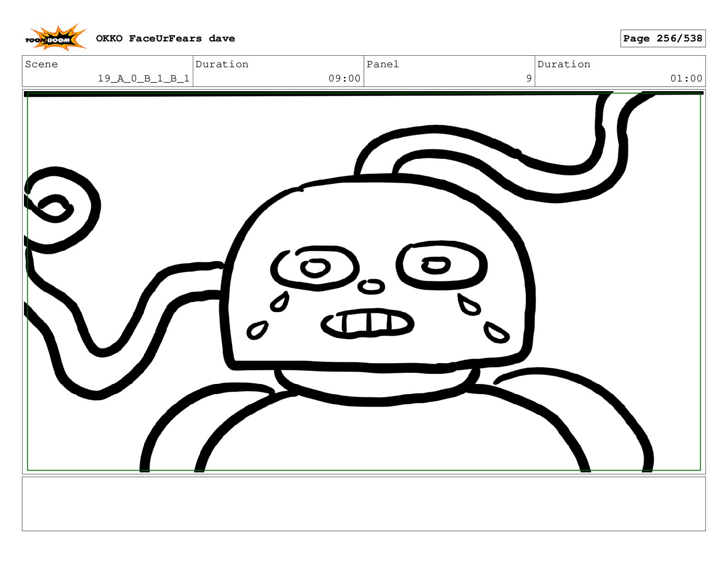Click scene name '19_A_0_B_1_B_1'
Viewport: 728px width, 564px height.
click(x=144, y=79)
